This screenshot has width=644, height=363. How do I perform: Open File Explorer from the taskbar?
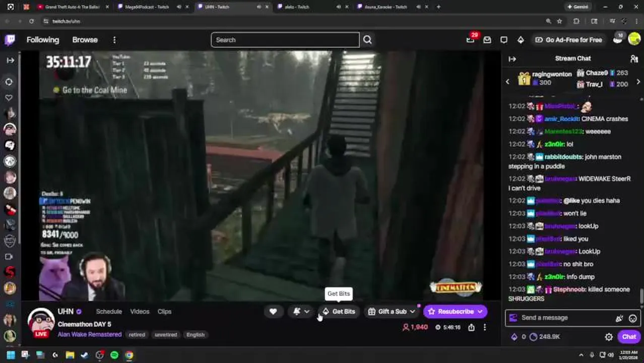pos(70,355)
